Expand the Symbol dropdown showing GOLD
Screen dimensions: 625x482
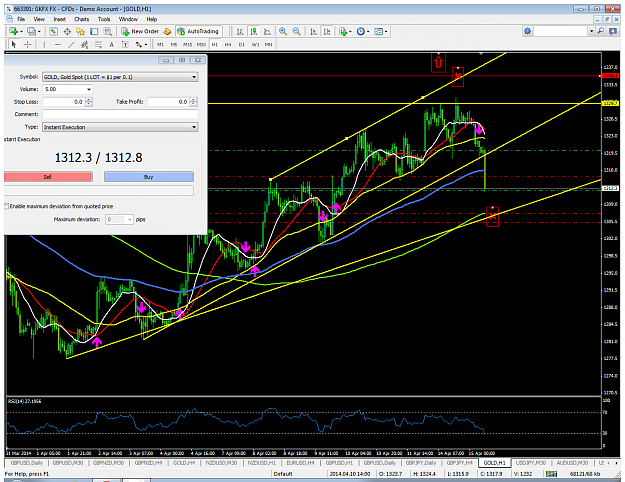(194, 77)
